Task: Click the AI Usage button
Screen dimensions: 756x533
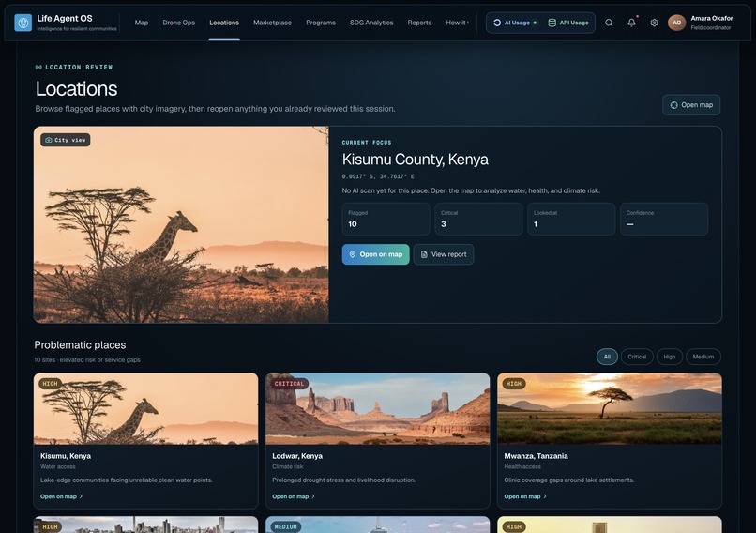Action: click(x=516, y=23)
